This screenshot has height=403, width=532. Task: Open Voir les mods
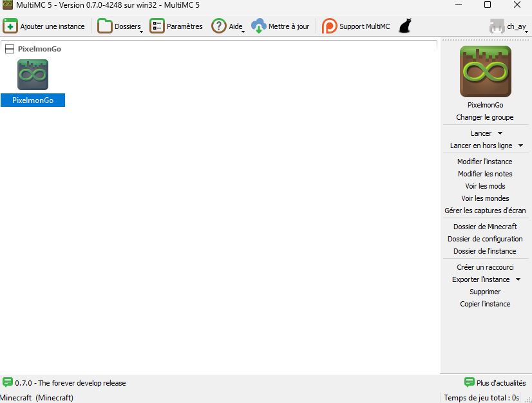pos(484,186)
